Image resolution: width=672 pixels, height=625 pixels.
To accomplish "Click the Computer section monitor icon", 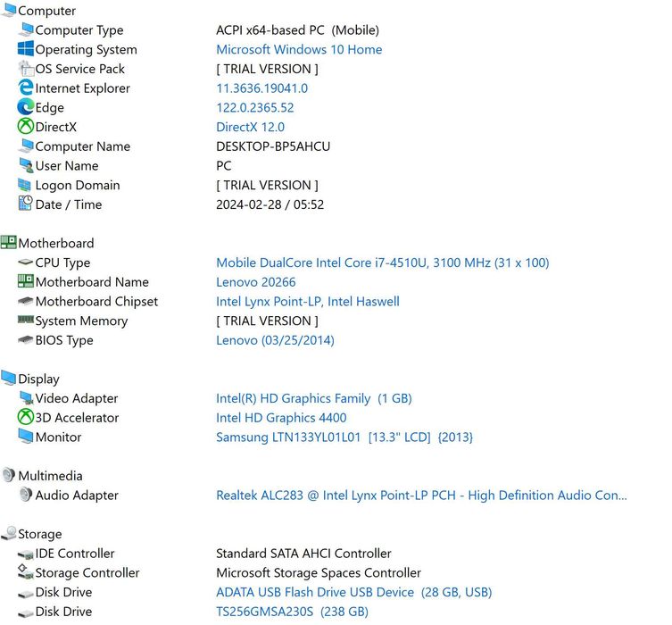I will 9,10.
